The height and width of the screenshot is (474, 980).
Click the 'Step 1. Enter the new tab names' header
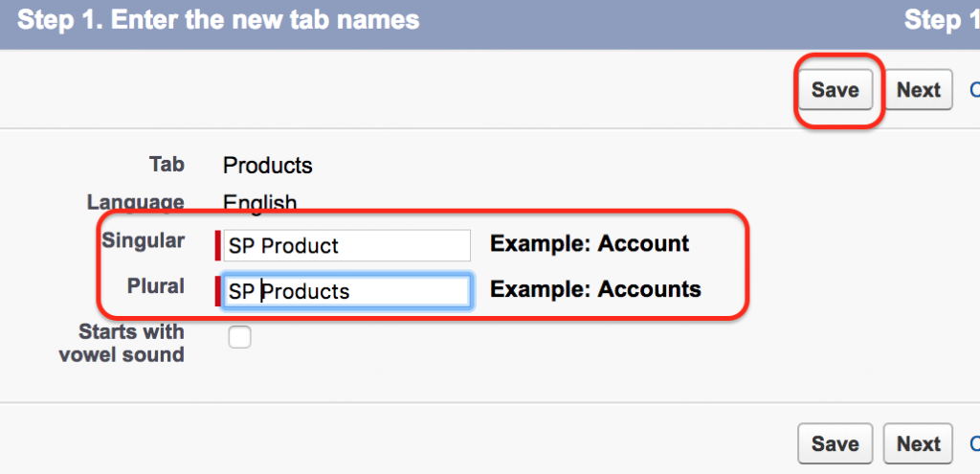pos(218,20)
